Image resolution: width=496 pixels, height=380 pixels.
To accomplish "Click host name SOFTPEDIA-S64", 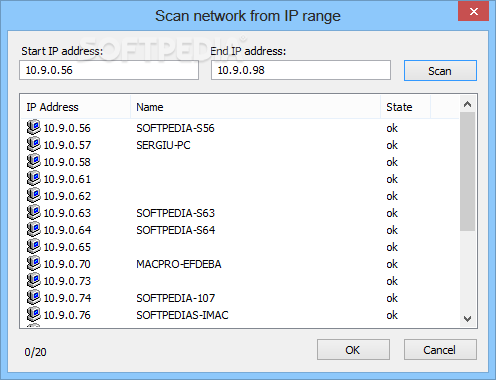I will click(x=176, y=230).
